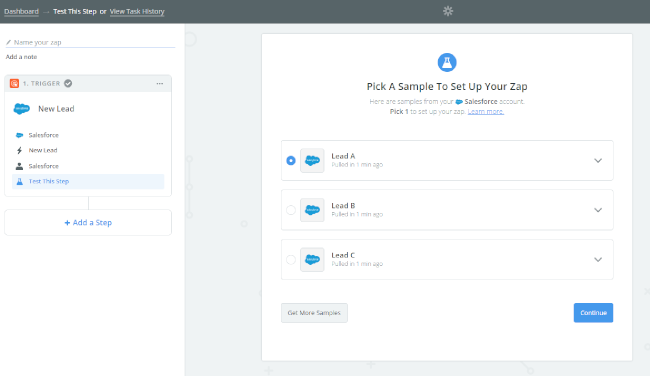
Task: Click Test This Step breadcrumb in header
Action: point(75,12)
